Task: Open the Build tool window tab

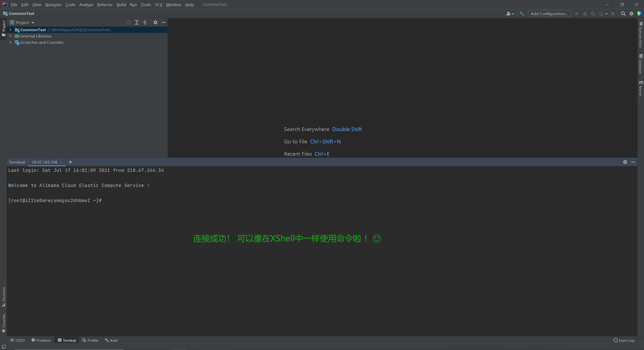Action: pos(111,340)
